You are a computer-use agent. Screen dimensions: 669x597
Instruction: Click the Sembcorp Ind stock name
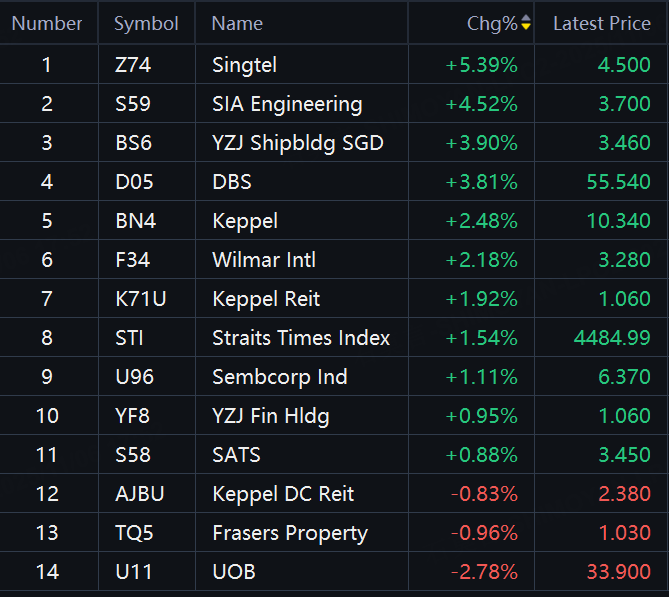click(x=280, y=377)
